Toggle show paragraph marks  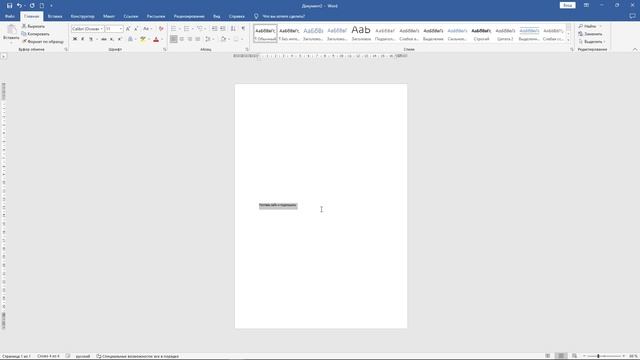(x=243, y=29)
